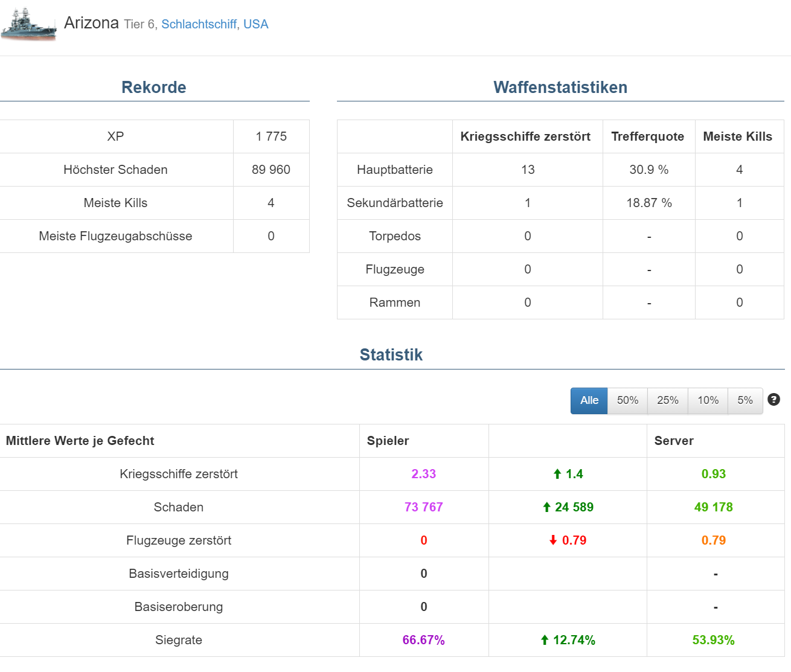This screenshot has width=791, height=672.
Task: Select the 50% filter button
Action: point(627,401)
